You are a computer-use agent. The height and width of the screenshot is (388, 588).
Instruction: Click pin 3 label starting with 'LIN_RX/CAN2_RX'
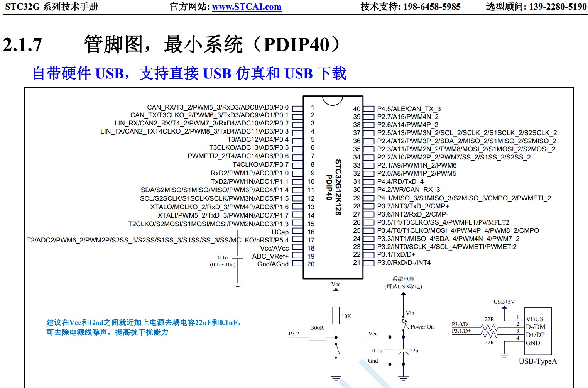click(201, 123)
